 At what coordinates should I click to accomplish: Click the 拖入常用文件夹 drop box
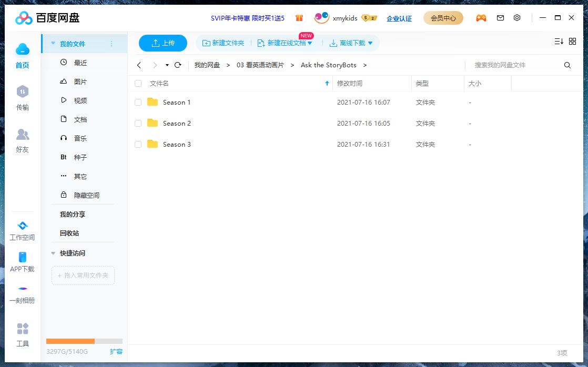[x=83, y=276]
